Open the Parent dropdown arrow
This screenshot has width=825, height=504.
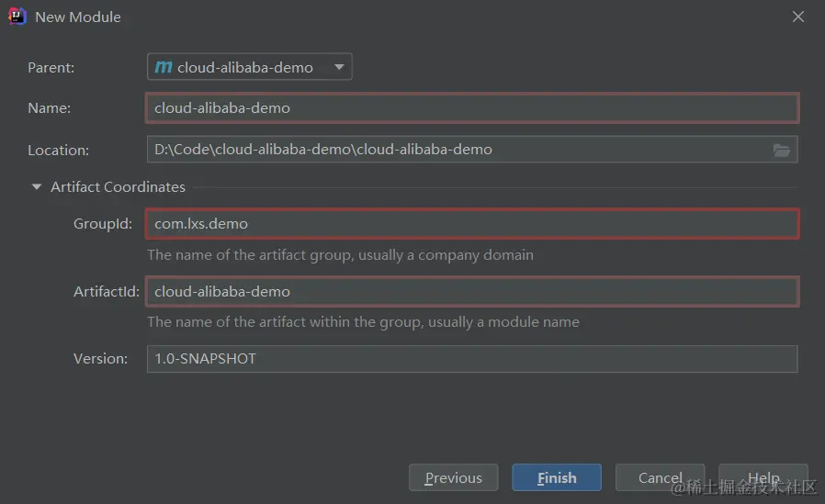point(339,67)
